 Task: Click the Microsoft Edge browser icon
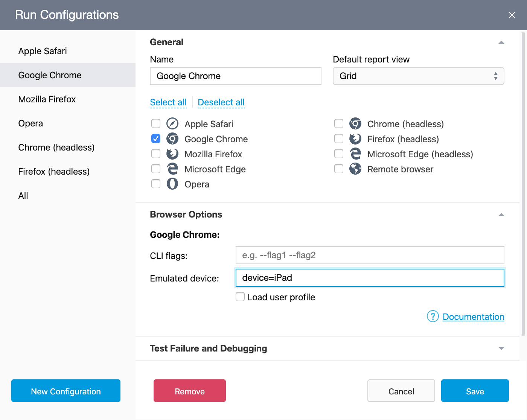[x=172, y=169]
